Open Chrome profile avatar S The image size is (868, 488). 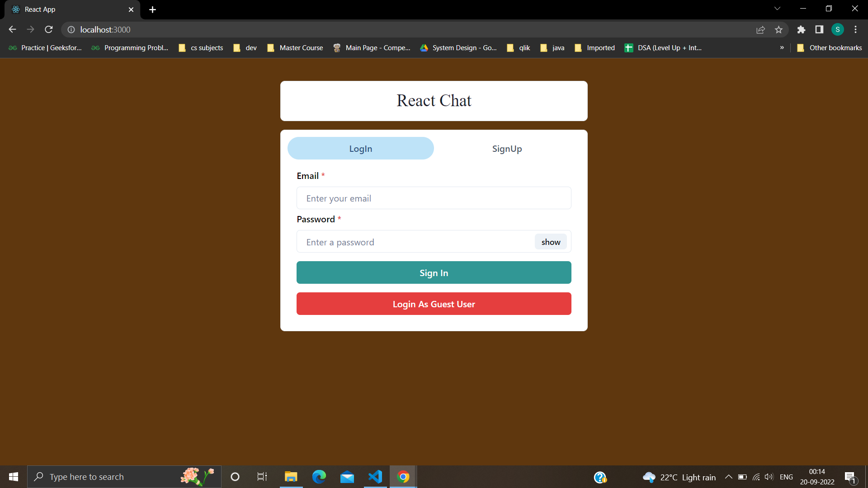point(837,29)
